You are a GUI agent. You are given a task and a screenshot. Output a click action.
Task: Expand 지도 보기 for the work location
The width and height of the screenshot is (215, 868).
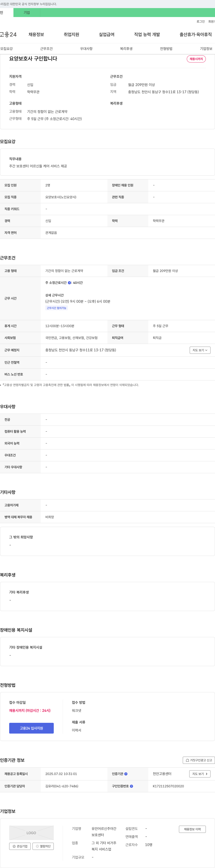coord(200,350)
